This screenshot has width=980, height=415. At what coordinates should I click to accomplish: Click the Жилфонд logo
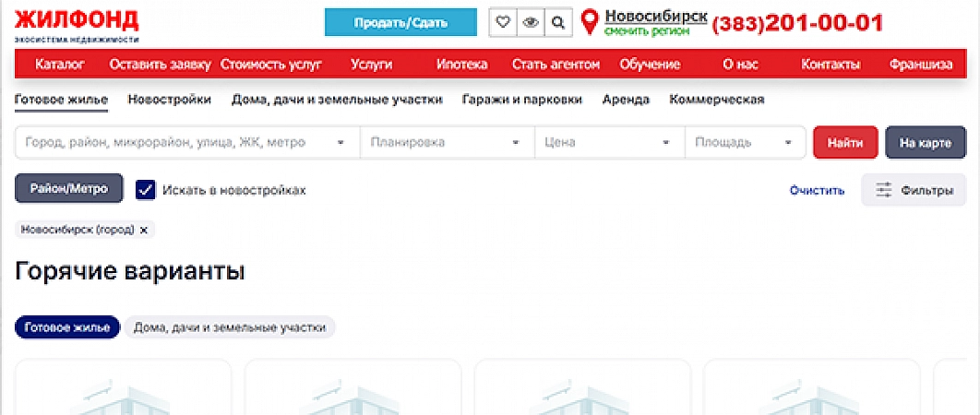pyautogui.click(x=77, y=25)
